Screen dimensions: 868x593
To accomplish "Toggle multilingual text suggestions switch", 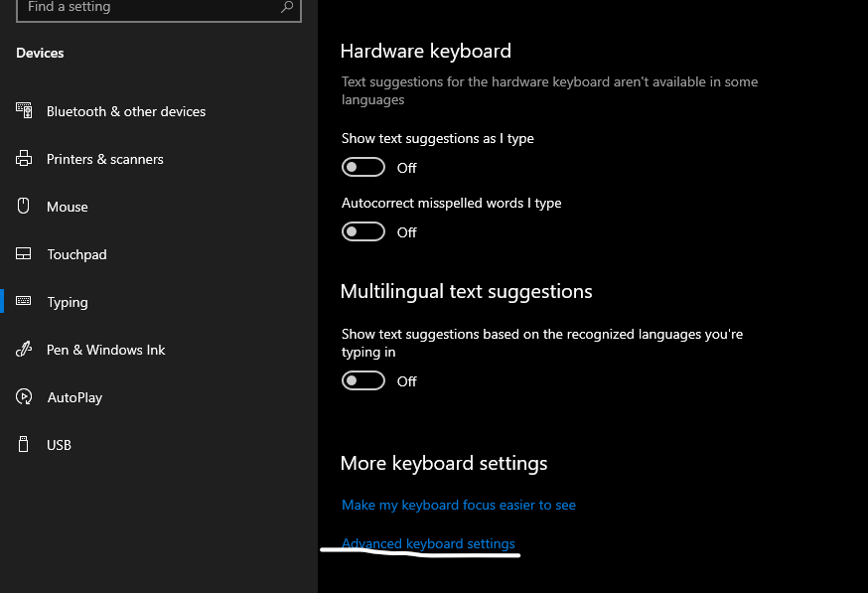I will coord(363,381).
